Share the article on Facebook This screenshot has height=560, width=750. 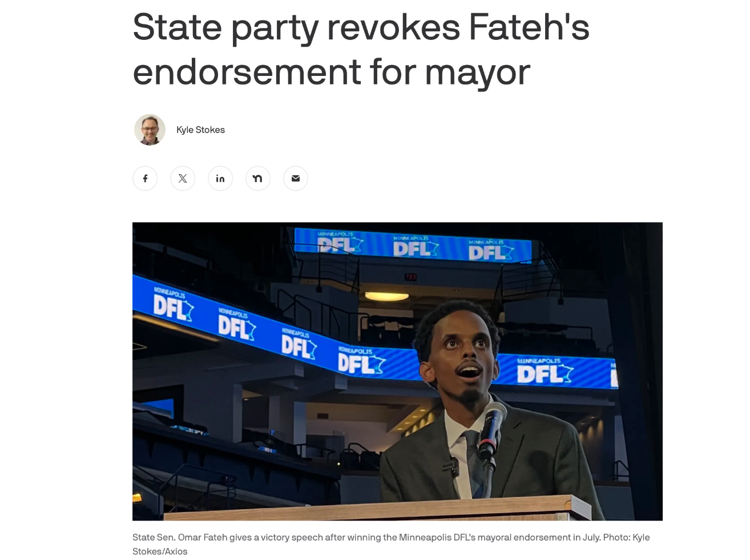point(145,179)
